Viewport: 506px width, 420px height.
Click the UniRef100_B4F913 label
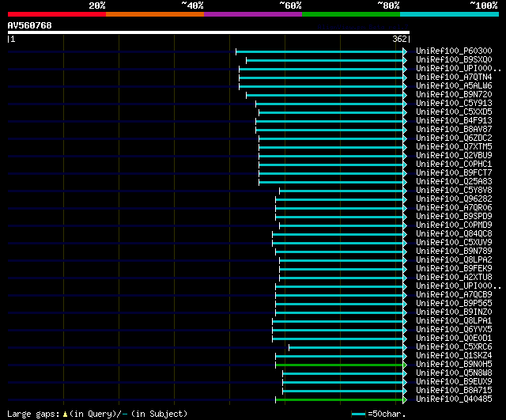click(x=454, y=121)
